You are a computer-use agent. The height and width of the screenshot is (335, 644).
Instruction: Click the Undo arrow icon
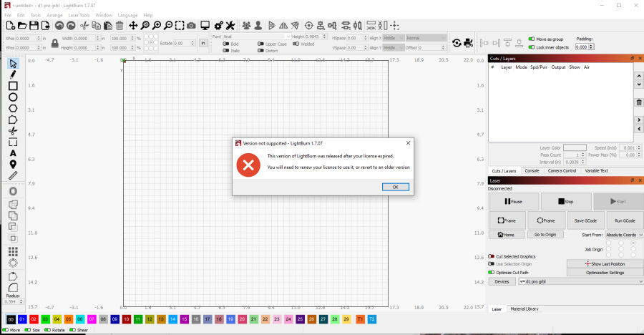tap(59, 26)
